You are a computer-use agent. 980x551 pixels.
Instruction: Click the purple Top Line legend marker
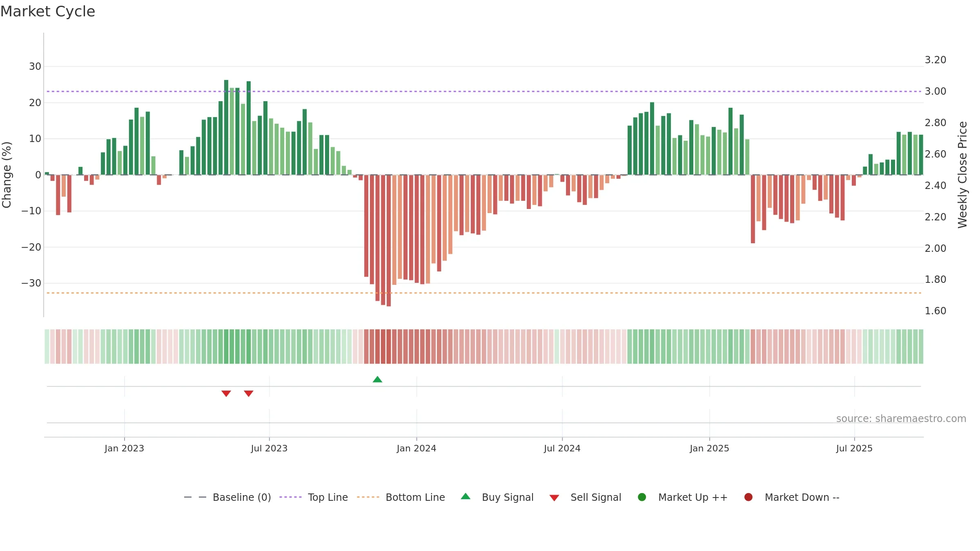tap(290, 497)
